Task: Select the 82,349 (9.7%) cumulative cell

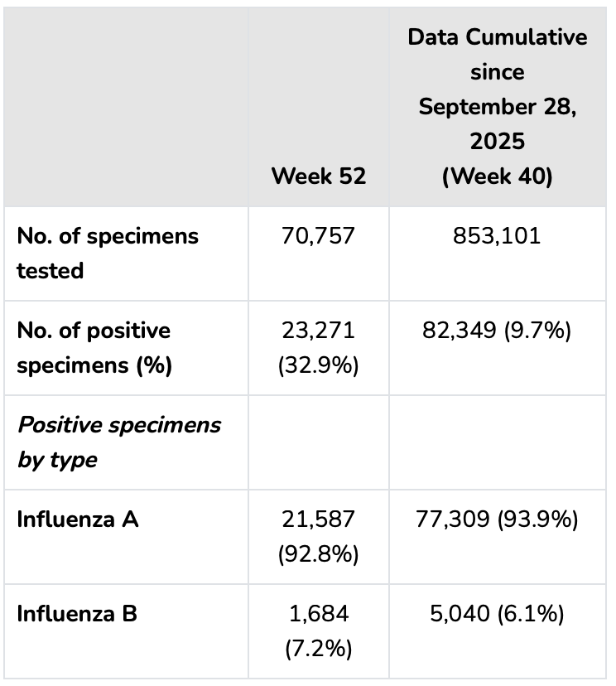Action: [x=497, y=331]
